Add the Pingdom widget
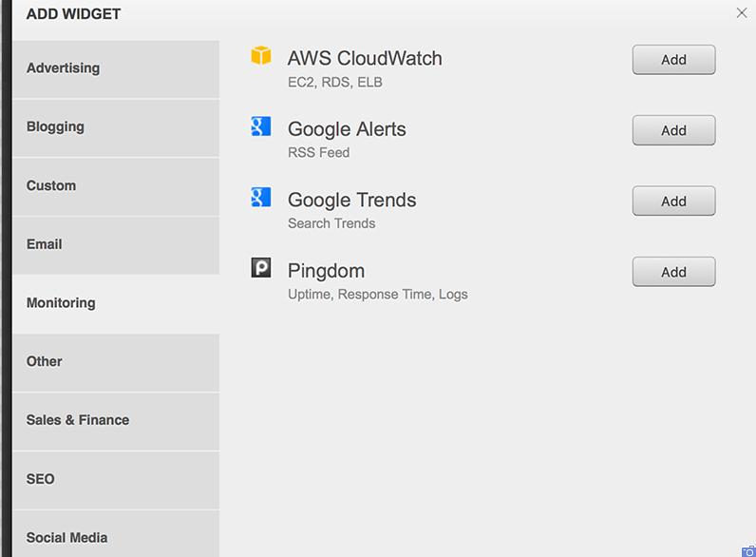Viewport: 756px width, 557px height. click(673, 272)
